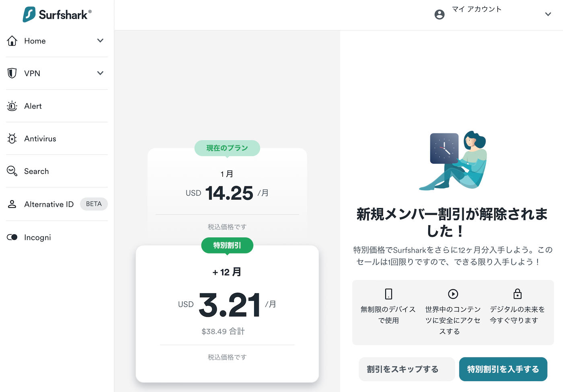Open the VPN sidebar item
Image resolution: width=563 pixels, height=392 pixels.
[57, 73]
